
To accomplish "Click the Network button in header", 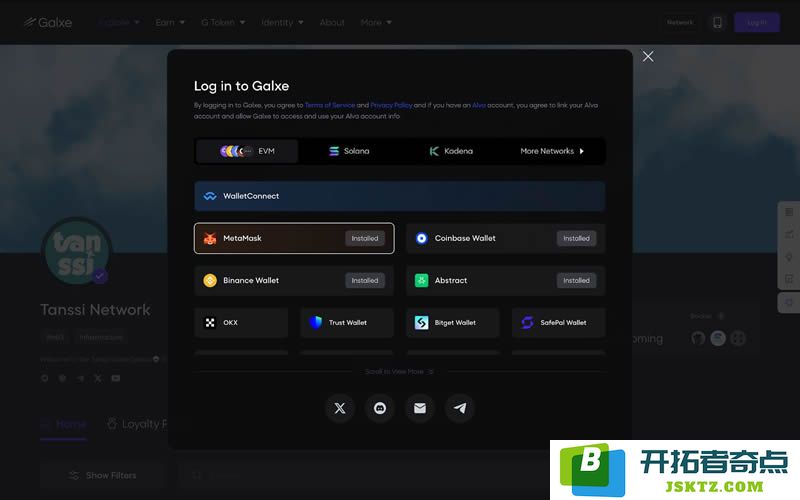I will 680,22.
